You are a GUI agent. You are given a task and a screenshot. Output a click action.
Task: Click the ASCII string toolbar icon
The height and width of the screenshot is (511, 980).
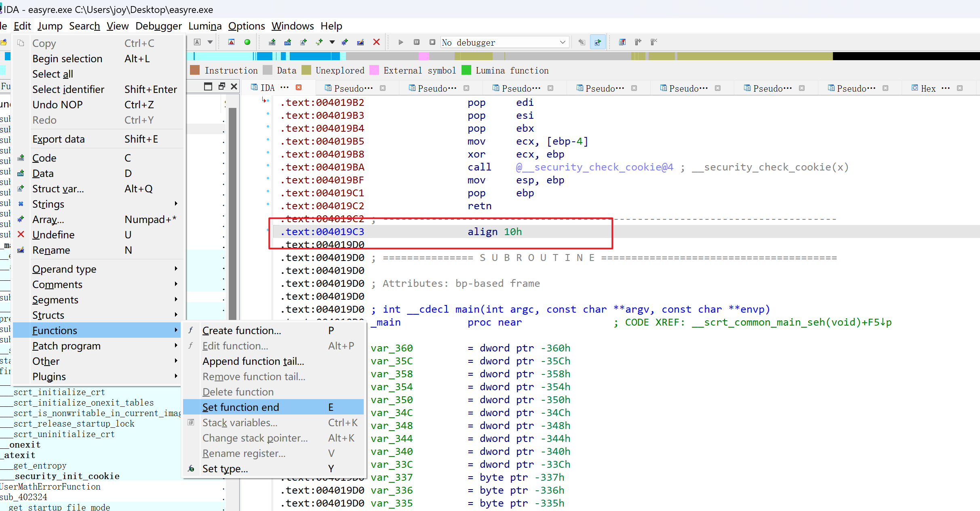point(303,42)
